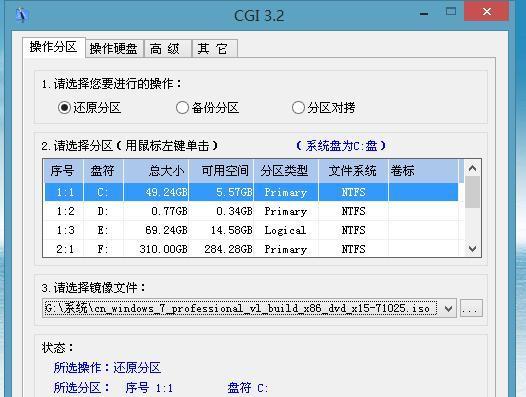526x397 pixels.
Task: Click the 文件系统 column header
Action: [353, 171]
